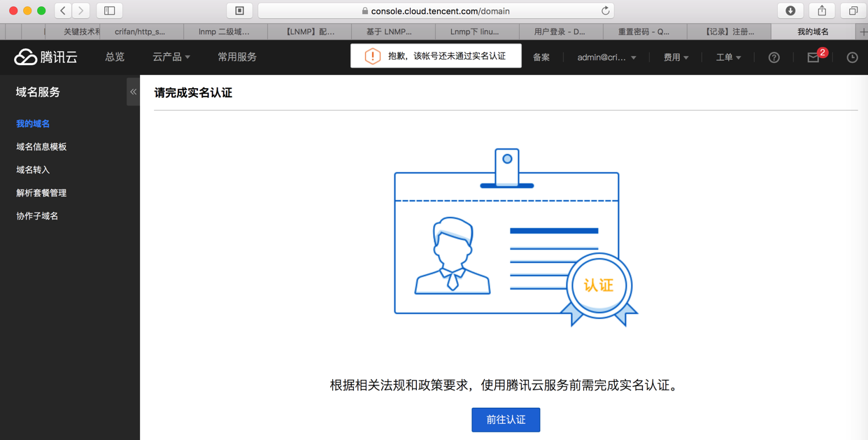Switch to the 用户登录 browser tab

point(560,31)
